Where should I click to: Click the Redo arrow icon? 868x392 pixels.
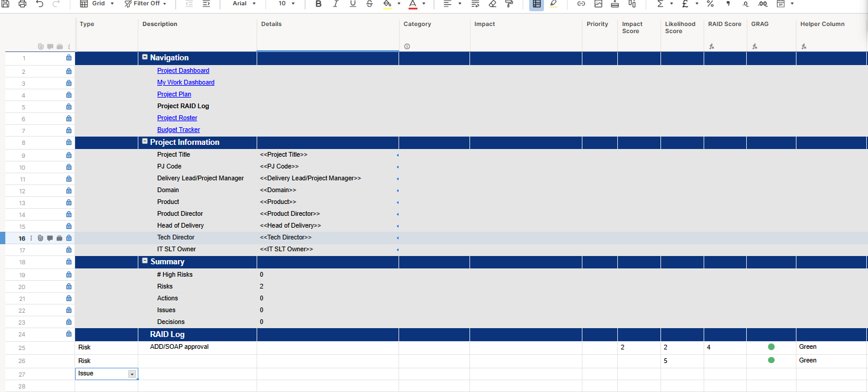tap(57, 4)
